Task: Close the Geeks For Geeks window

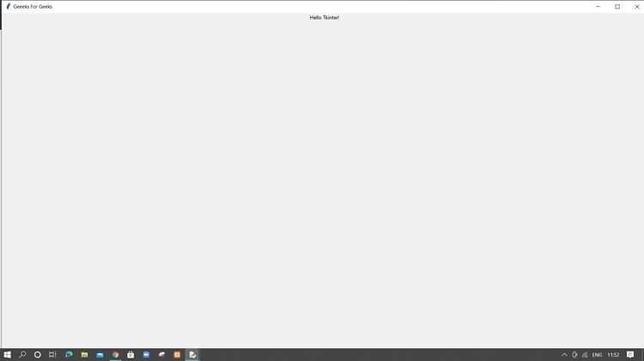Action: (636, 7)
